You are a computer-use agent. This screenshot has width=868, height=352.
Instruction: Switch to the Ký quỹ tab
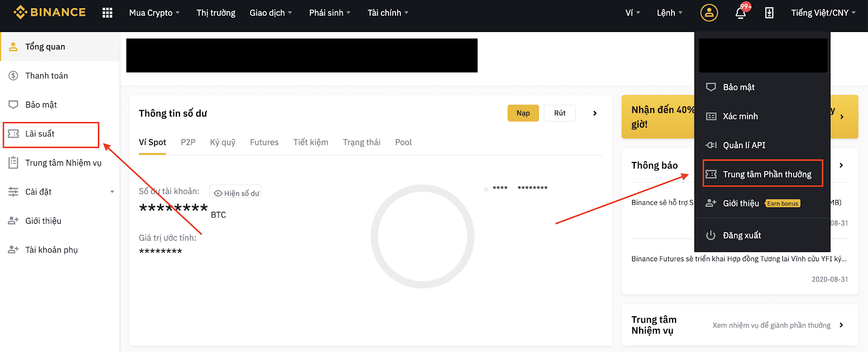click(x=223, y=142)
